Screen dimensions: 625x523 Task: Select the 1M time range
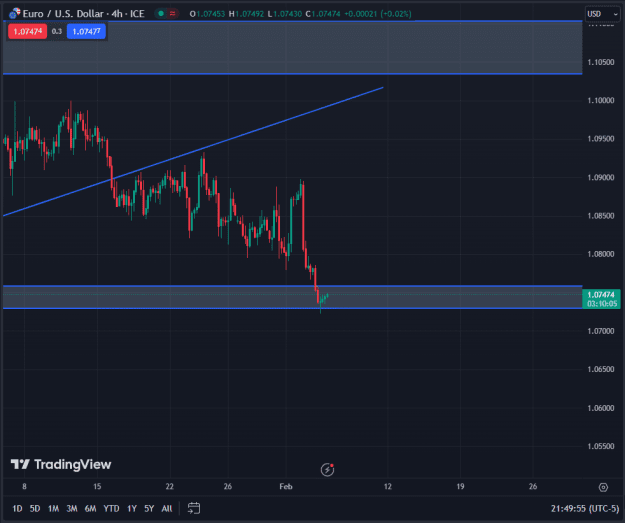(53, 508)
